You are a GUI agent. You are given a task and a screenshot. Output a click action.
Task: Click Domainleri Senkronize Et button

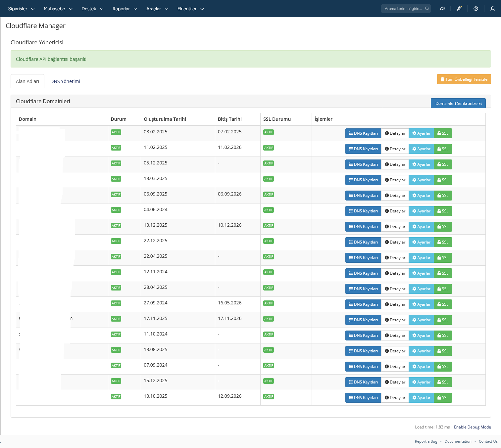point(458,103)
